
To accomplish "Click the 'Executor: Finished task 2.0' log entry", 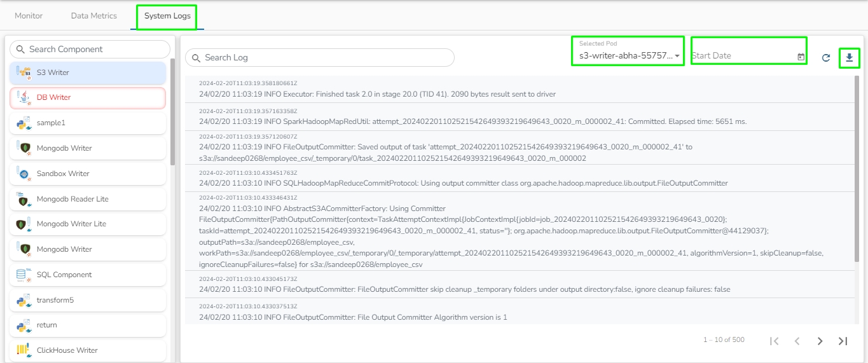I will (519, 89).
